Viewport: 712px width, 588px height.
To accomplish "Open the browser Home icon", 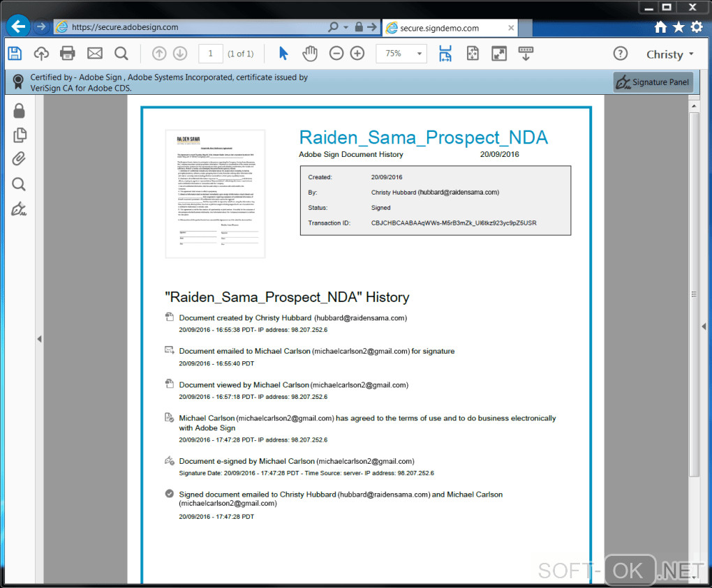I will click(660, 27).
